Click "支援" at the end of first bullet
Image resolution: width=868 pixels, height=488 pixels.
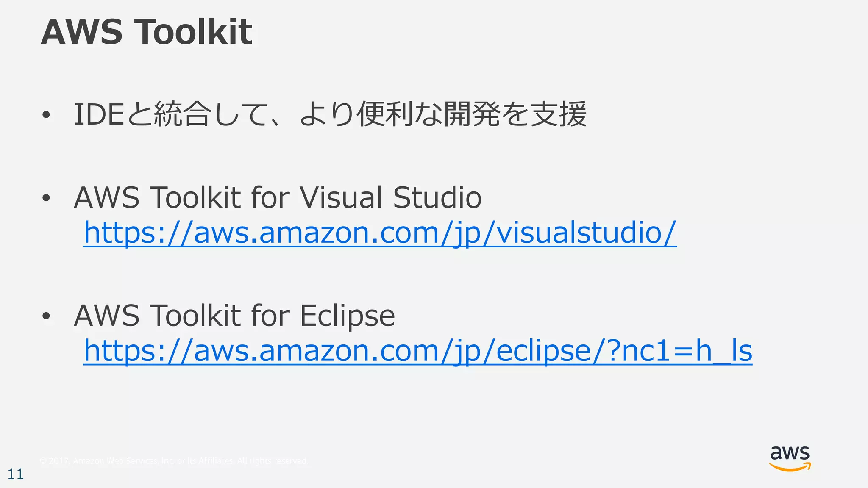(x=559, y=114)
